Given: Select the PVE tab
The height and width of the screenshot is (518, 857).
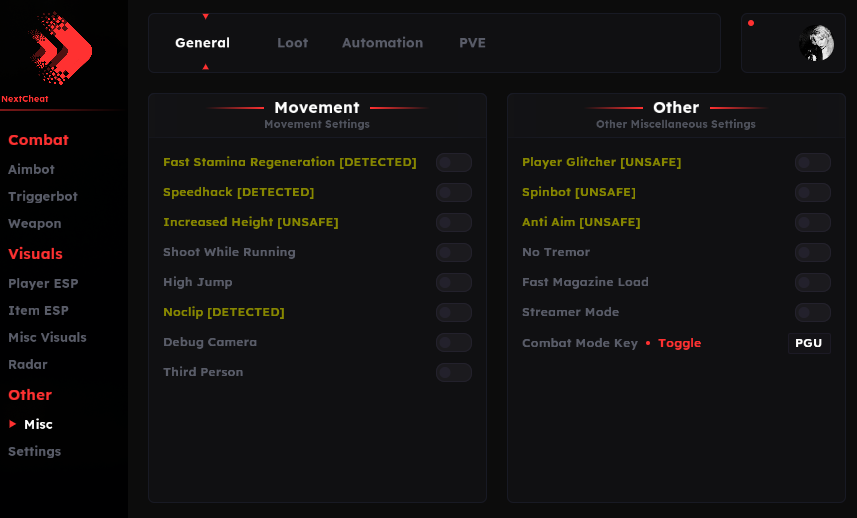Looking at the screenshot, I should point(472,43).
